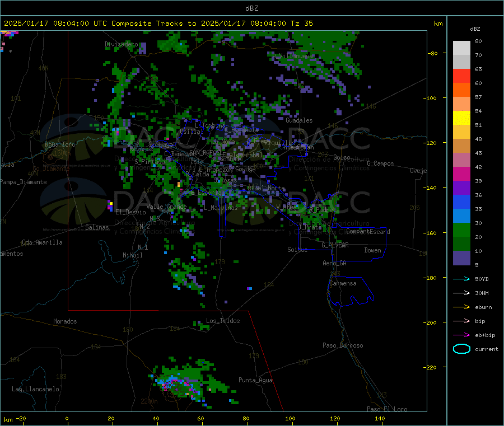Pick the purple 36-39 dBZ swatch

(461, 188)
